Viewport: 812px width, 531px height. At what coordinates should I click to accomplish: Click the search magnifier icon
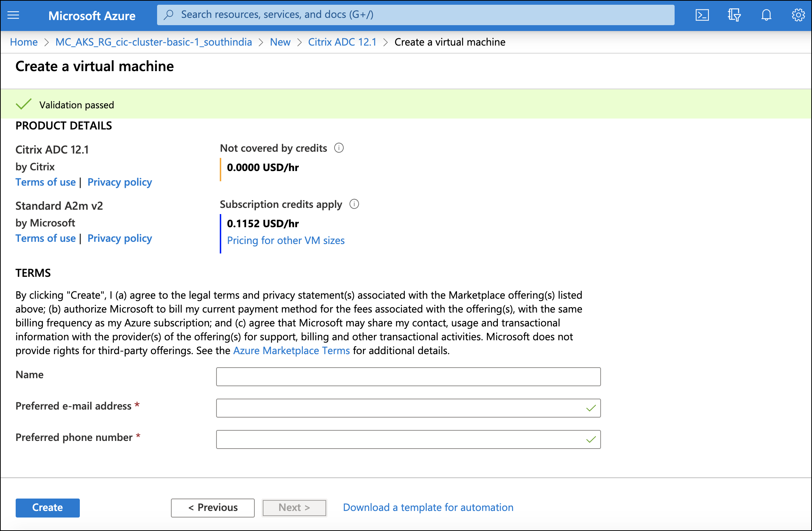point(168,15)
